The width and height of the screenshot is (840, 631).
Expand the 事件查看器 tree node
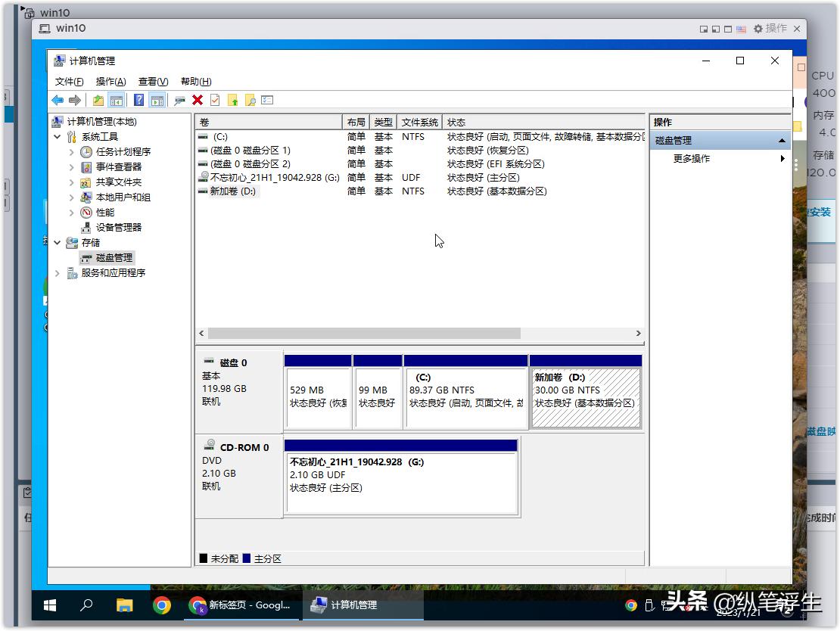[71, 166]
